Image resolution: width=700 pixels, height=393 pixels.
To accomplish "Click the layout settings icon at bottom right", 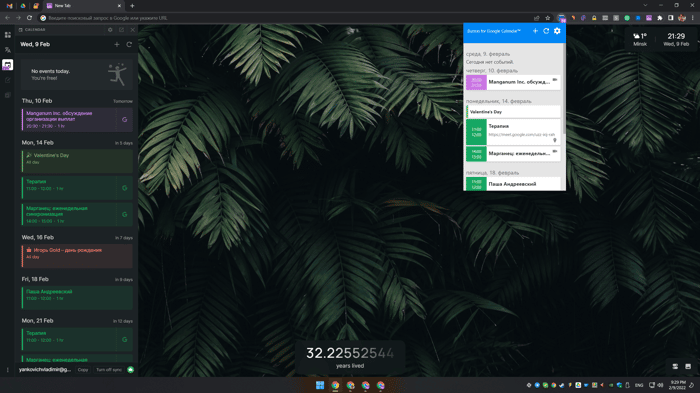I will pos(675,366).
